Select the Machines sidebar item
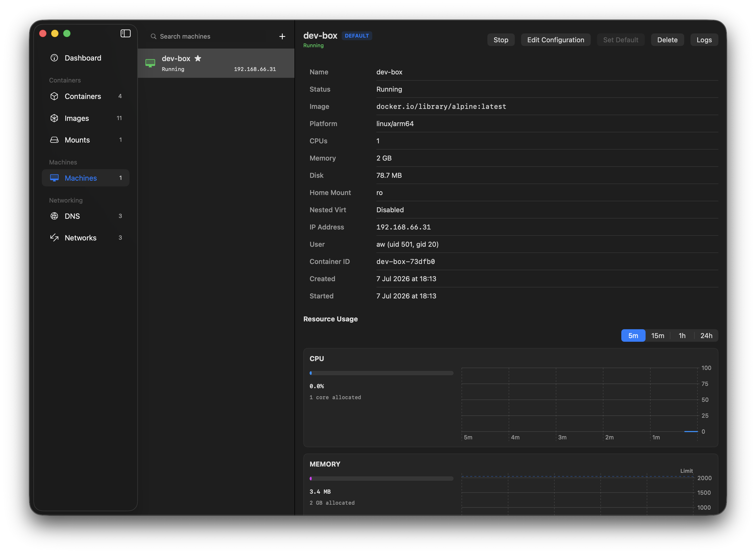The height and width of the screenshot is (554, 756). 85,178
